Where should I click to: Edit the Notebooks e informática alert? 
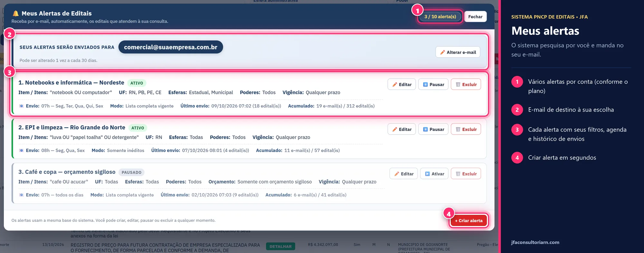[402, 84]
